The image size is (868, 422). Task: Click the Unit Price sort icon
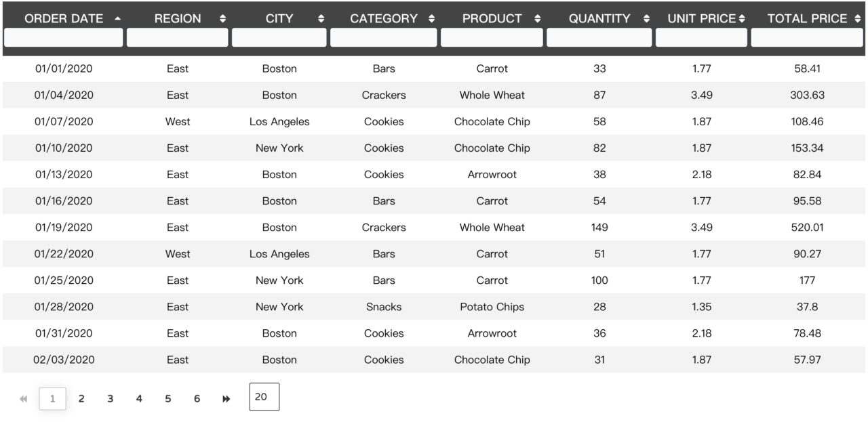coord(742,19)
